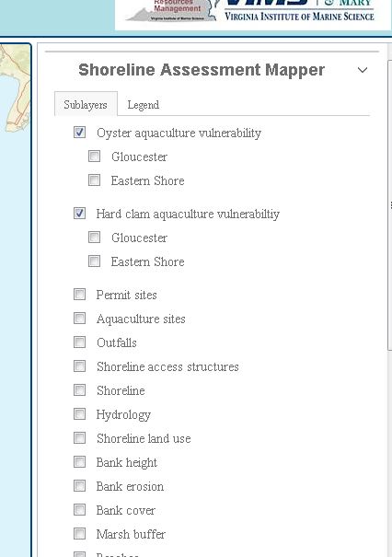
Task: Switch to the Legend tab
Action: pos(144,105)
